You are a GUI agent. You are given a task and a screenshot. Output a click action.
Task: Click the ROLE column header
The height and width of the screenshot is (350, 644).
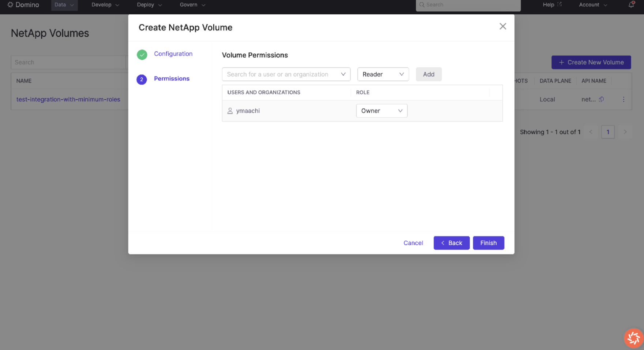pos(363,92)
